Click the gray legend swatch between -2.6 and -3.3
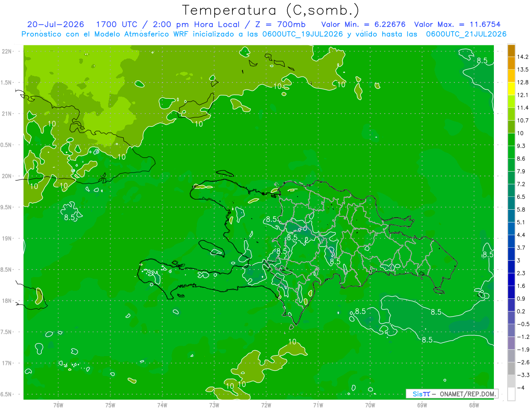The height and width of the screenshot is (411, 532). (x=511, y=368)
